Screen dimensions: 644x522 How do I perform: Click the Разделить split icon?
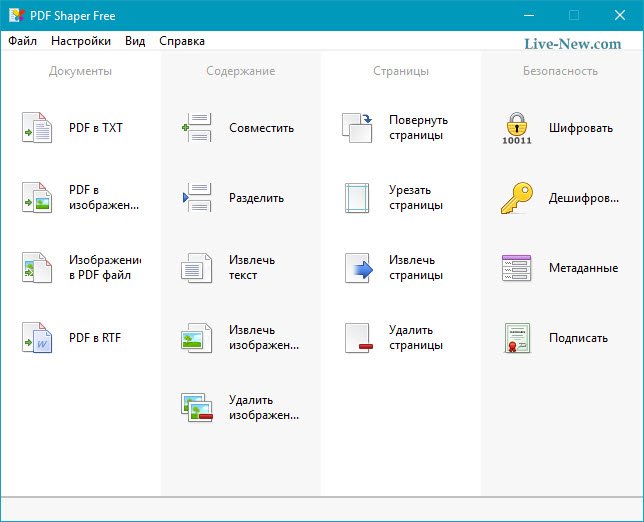coord(197,198)
